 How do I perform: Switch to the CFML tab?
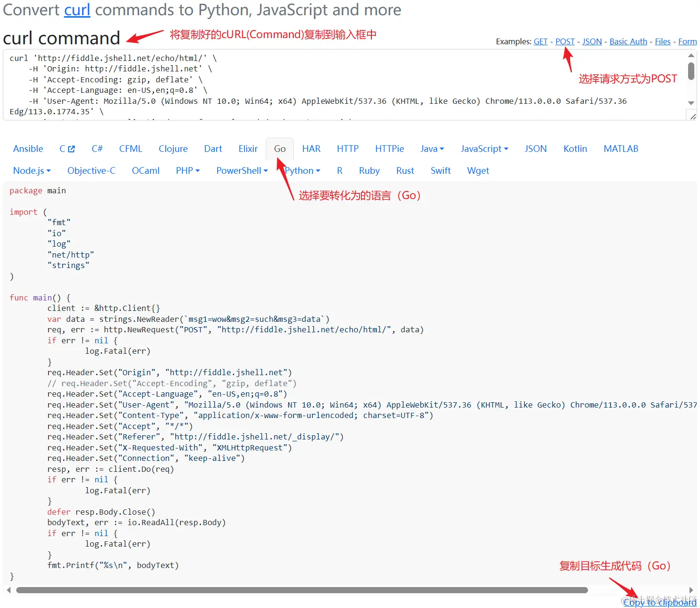coord(130,149)
